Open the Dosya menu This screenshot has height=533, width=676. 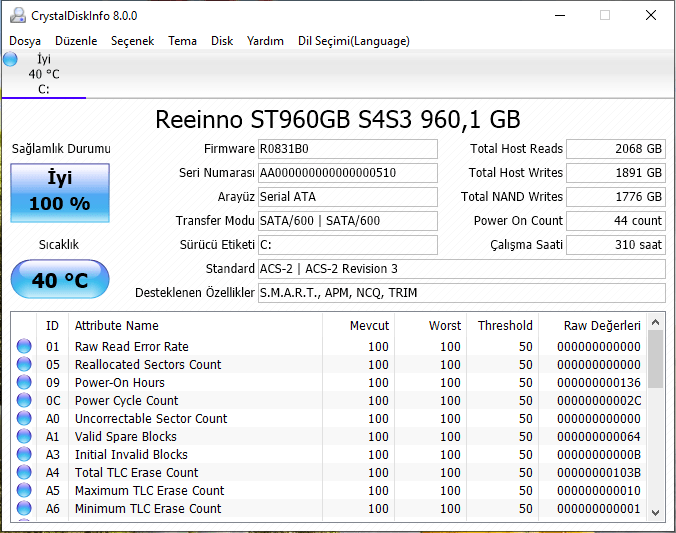coord(25,41)
